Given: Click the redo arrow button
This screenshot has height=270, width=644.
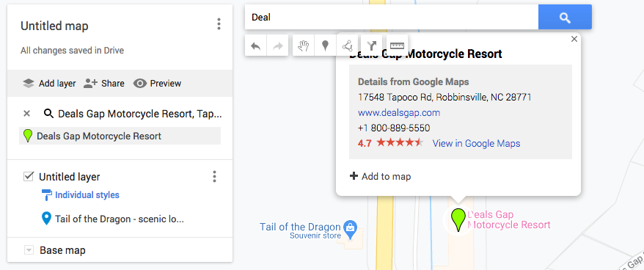Looking at the screenshot, I should (x=278, y=45).
